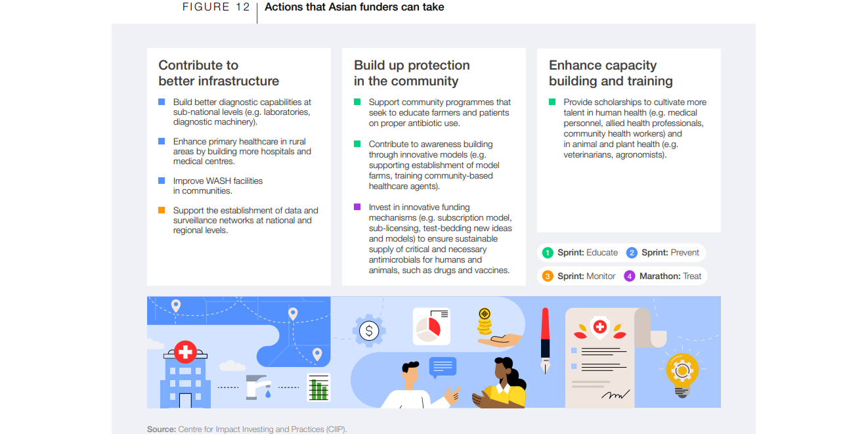The image size is (868, 434).
Task: Click the 'Marathon: Treat' legend label
Action: point(670,276)
